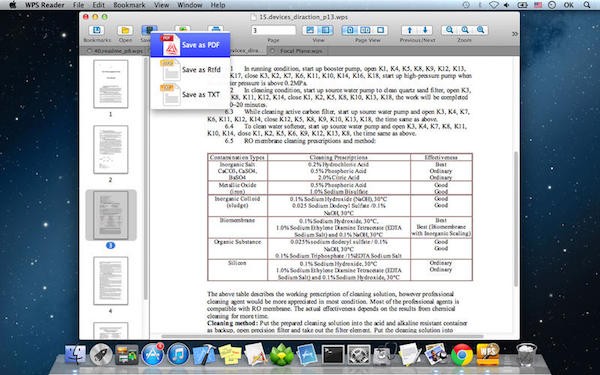
Task: Open Xcode from the Dock
Action: pos(204,355)
